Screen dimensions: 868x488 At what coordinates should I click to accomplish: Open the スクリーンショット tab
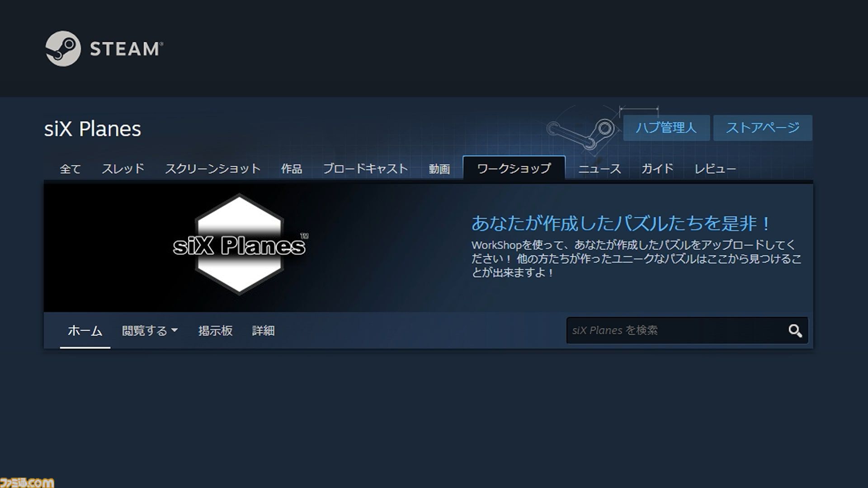point(212,169)
